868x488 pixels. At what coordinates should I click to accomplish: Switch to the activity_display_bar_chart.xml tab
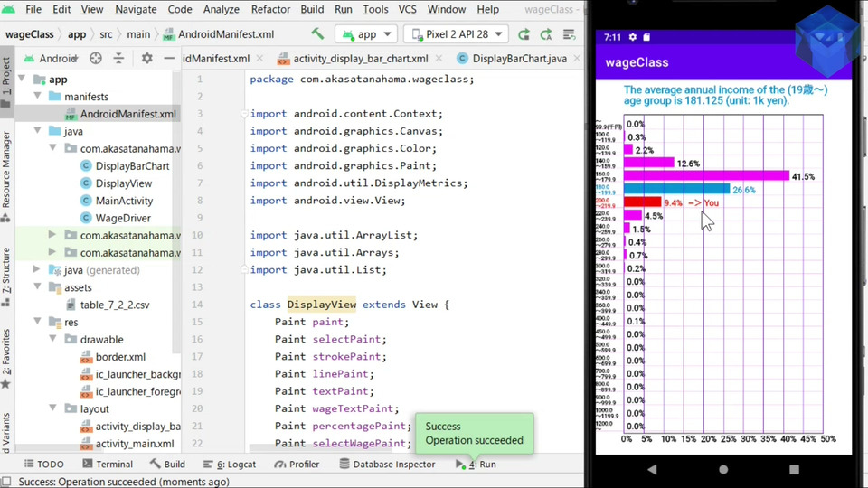(360, 59)
